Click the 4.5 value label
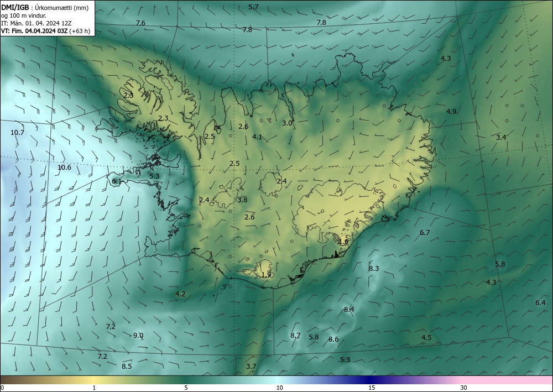This screenshot has height=392, width=553. tap(426, 337)
